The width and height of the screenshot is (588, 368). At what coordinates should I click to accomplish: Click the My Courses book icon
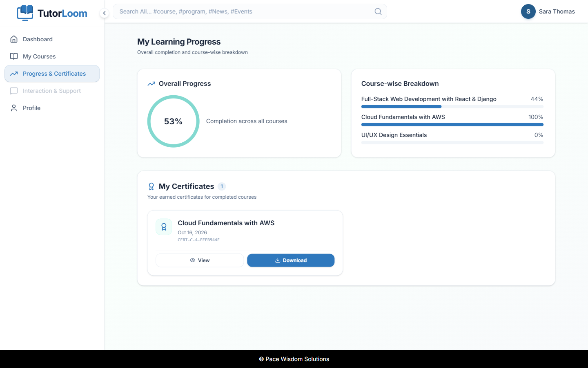14,56
